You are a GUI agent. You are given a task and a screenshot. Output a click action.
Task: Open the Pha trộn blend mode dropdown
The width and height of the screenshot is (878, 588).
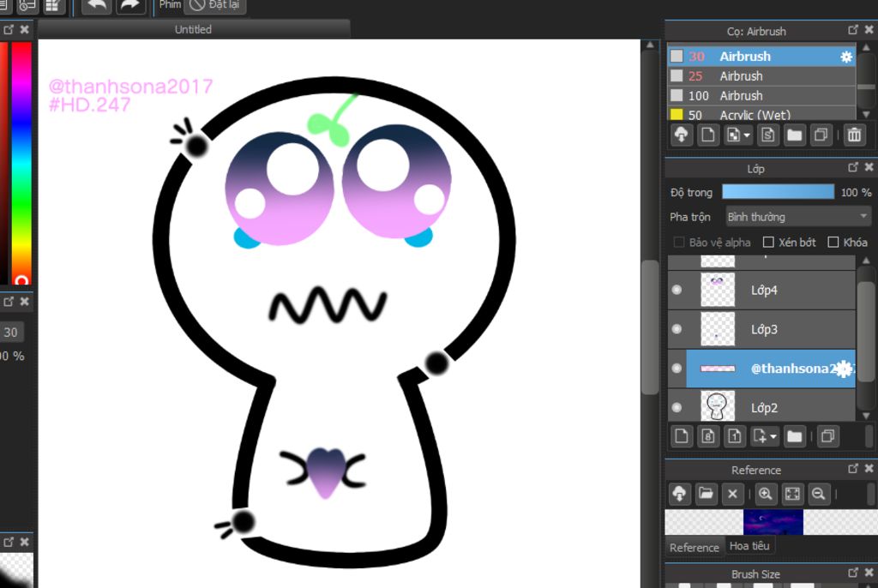(798, 217)
